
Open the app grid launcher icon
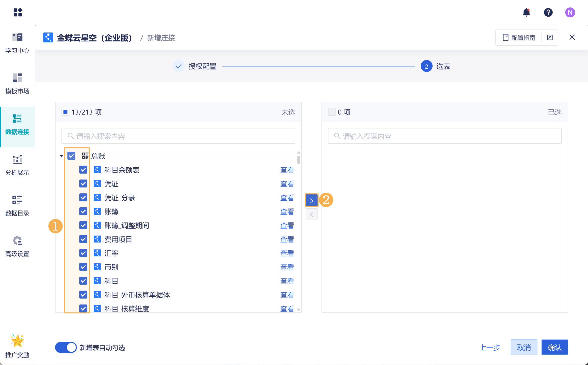(x=18, y=12)
